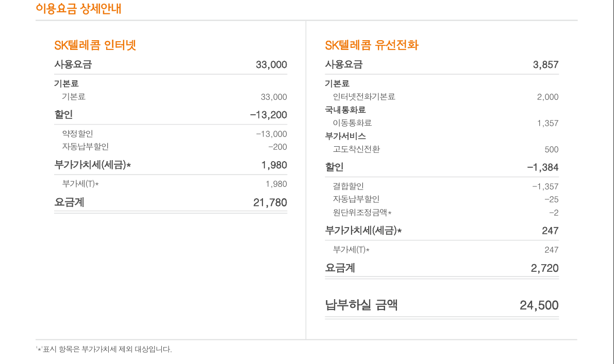The height and width of the screenshot is (364, 614).
Task: Click the landline 사용요금 amount 3,857
Action: tap(545, 65)
